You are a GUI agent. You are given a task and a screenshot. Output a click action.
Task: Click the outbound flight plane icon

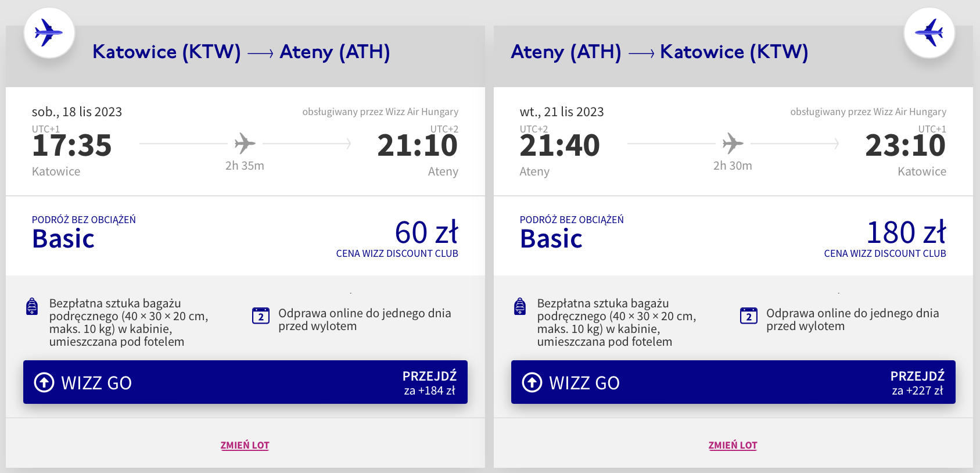point(49,33)
